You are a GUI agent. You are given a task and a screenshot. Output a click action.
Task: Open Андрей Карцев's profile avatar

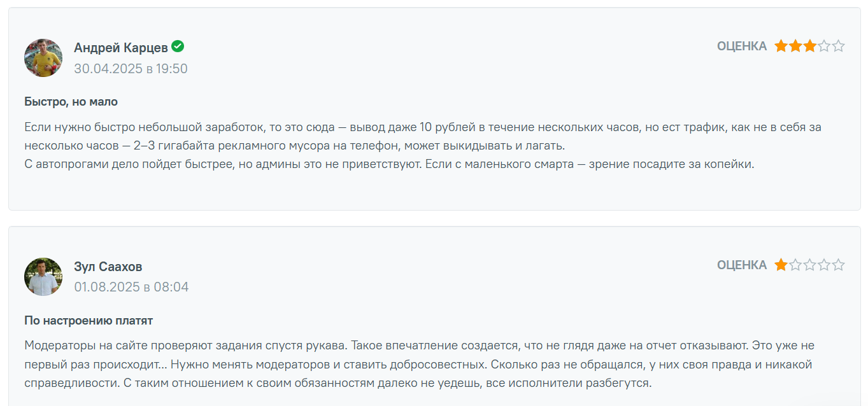click(43, 58)
